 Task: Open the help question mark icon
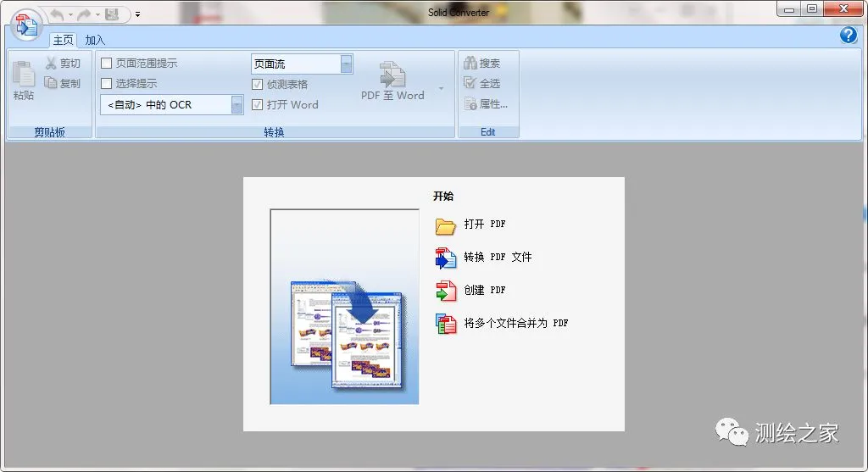(x=848, y=36)
